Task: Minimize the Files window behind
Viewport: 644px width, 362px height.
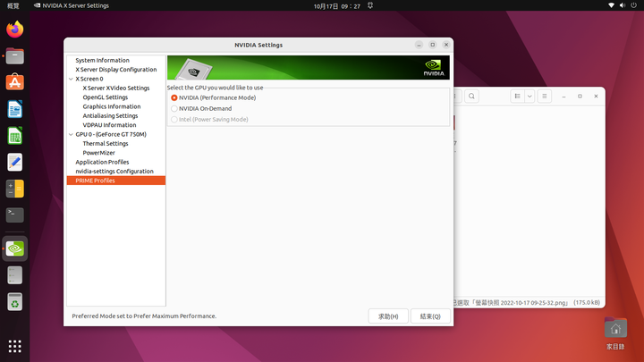Action: coord(563,96)
